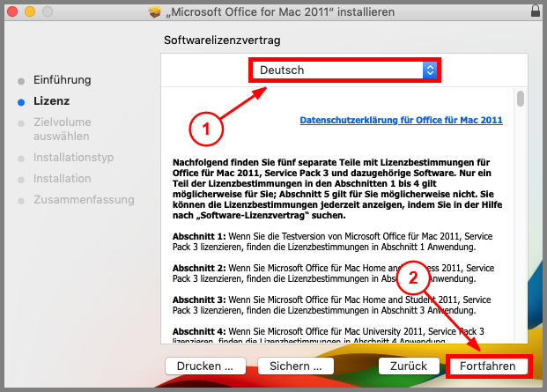Click the window title text

(280, 12)
